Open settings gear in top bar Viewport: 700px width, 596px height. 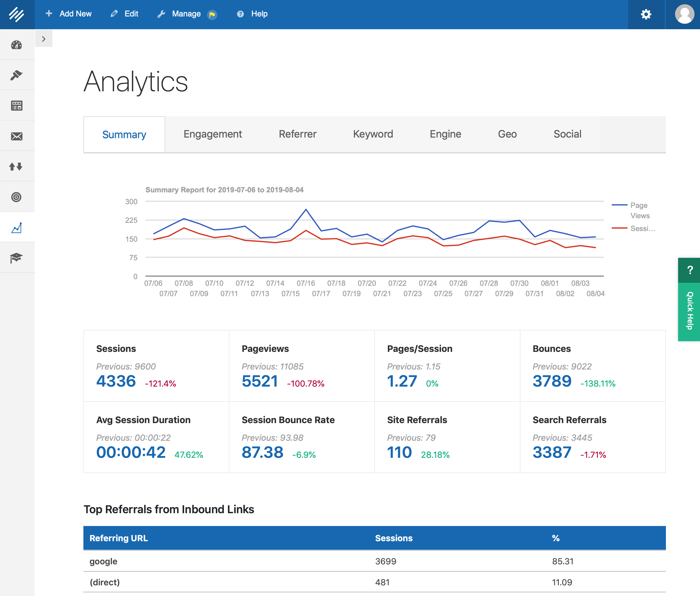(646, 14)
